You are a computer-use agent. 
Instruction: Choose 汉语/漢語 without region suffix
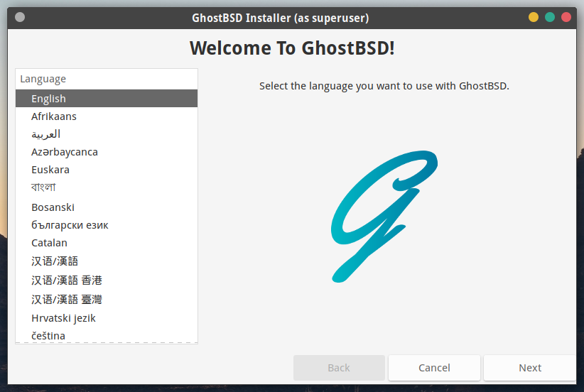click(x=107, y=261)
